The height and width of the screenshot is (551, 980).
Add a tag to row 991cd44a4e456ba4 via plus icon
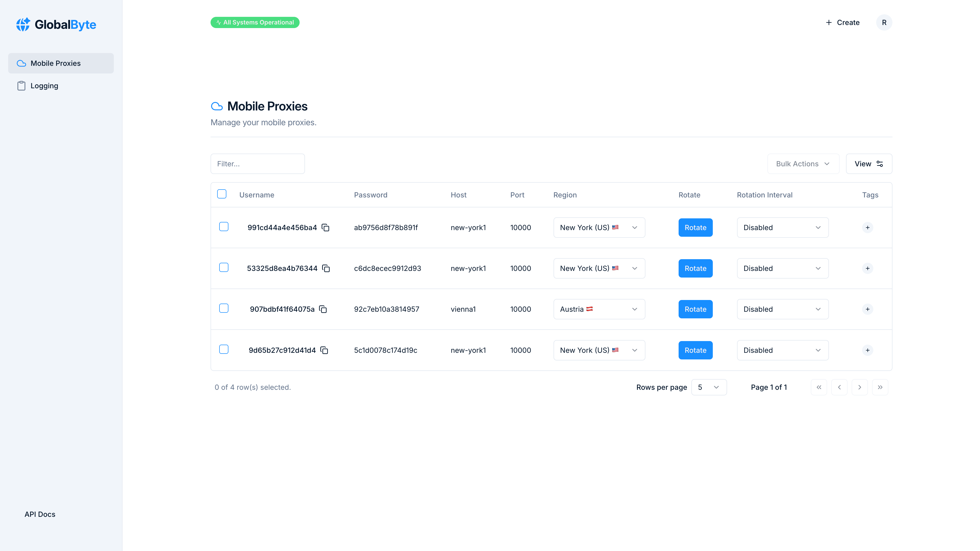coord(868,227)
